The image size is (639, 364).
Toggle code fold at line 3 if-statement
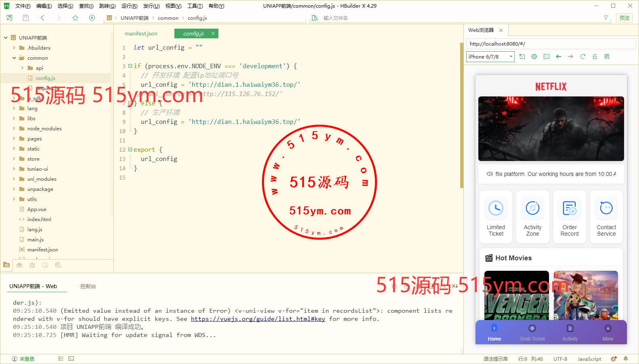point(130,66)
